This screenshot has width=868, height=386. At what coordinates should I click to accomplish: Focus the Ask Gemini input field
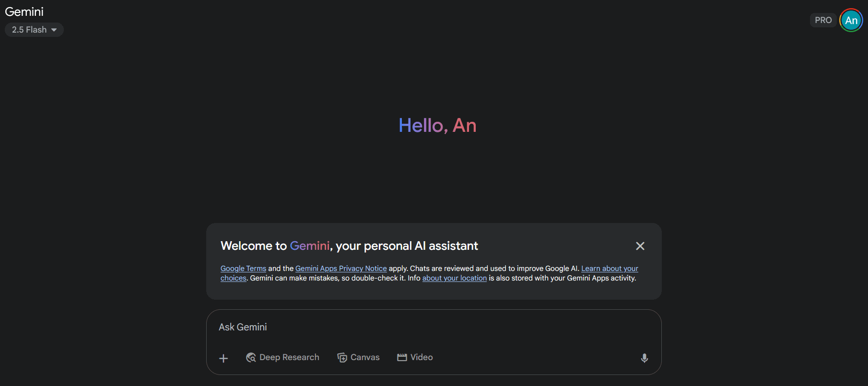point(434,327)
